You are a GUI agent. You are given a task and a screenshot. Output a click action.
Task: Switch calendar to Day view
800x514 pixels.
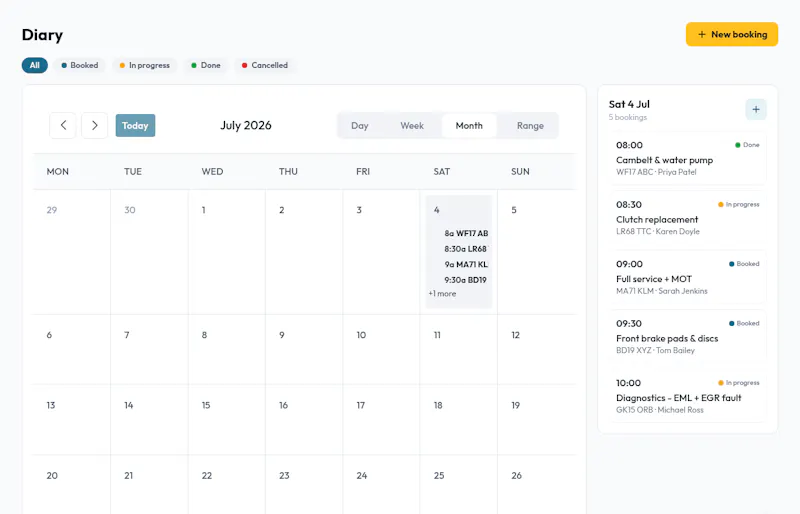(360, 126)
